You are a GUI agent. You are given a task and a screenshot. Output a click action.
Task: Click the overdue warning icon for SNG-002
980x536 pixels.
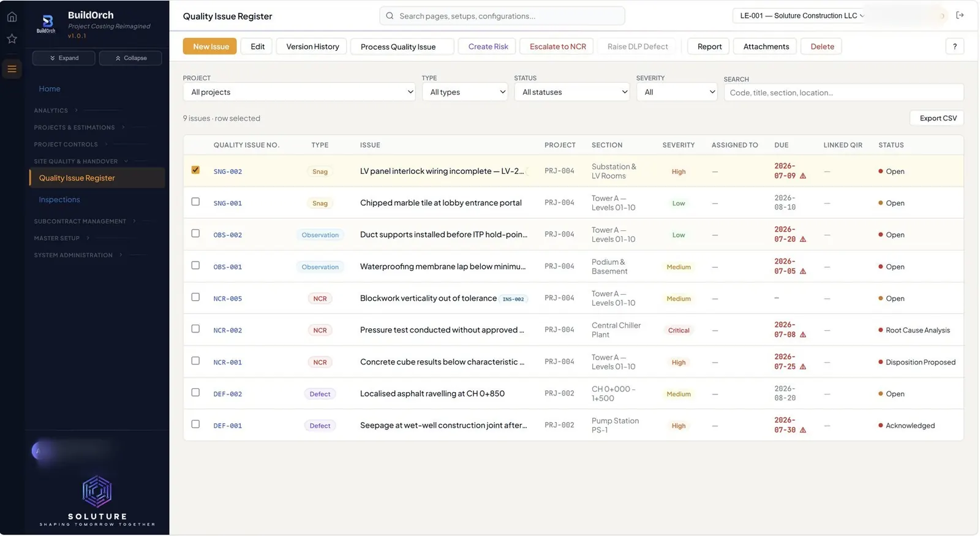click(x=803, y=176)
